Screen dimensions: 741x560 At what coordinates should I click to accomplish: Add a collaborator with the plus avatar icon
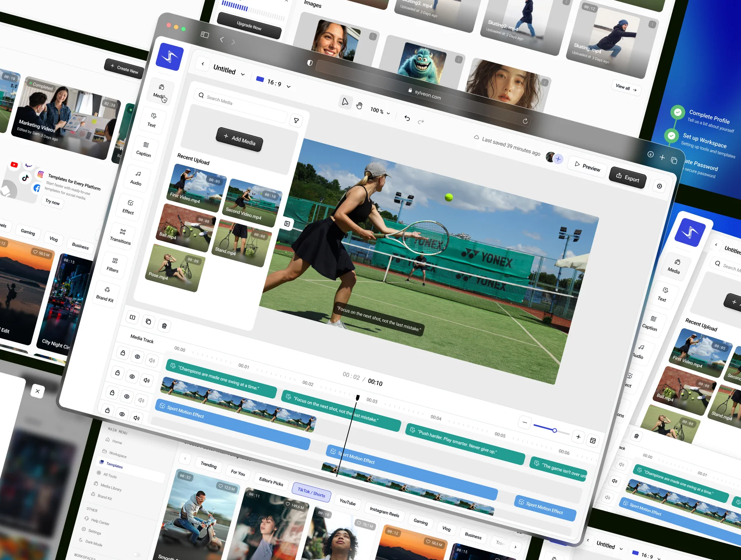(x=558, y=159)
